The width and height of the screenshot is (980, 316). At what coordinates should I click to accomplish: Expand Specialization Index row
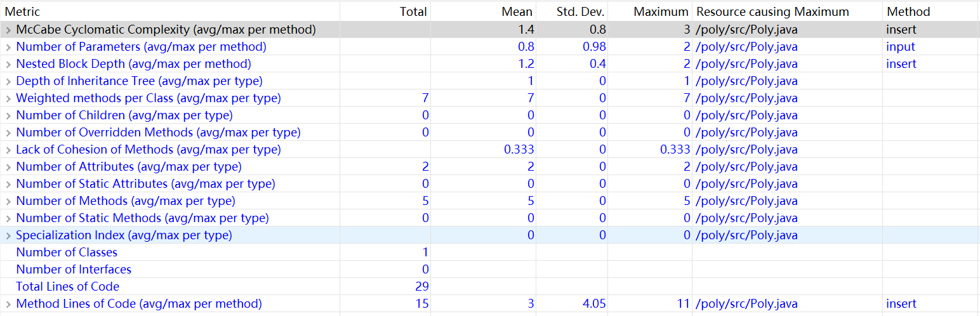pos(8,235)
